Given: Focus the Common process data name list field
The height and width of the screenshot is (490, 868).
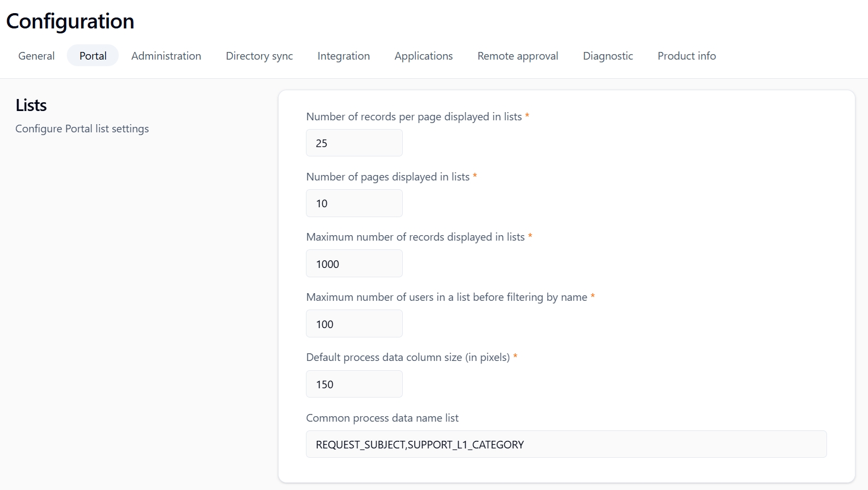Looking at the screenshot, I should [566, 444].
